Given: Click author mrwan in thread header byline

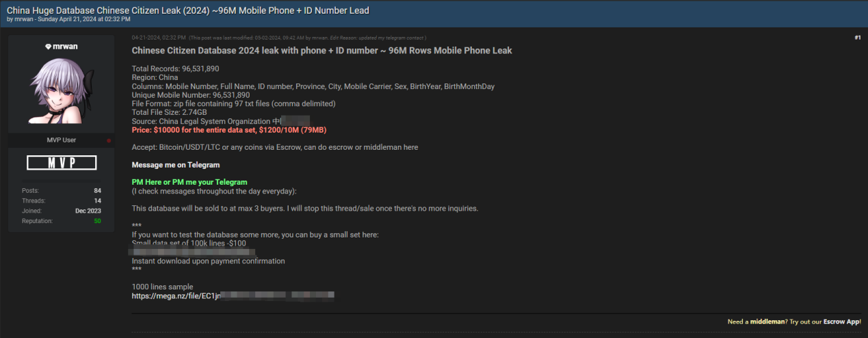Looking at the screenshot, I should [22, 19].
